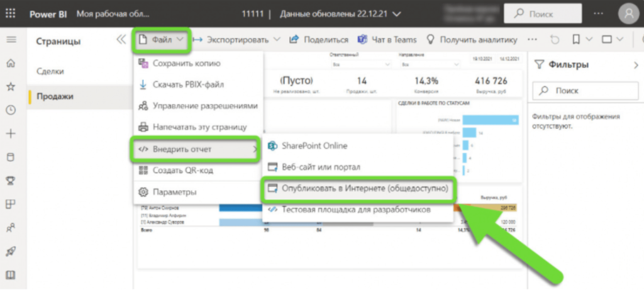Image resolution: width=644 pixels, height=292 pixels.
Task: Open the Файл dropdown menu
Action: click(x=162, y=40)
